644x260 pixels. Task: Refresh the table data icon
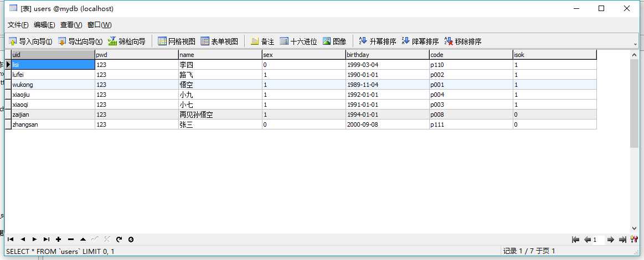[x=119, y=240]
